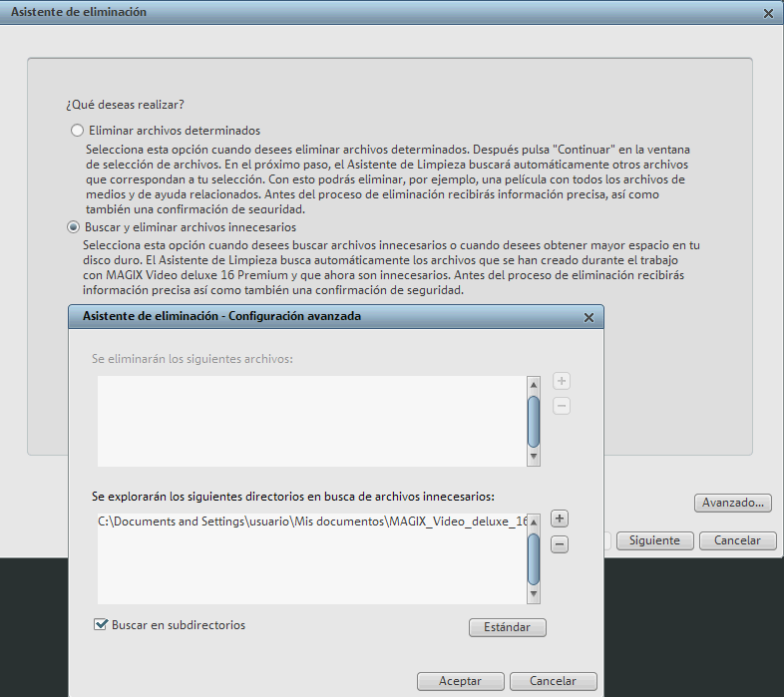Click Cancelar in the advanced configuration dialog

pyautogui.click(x=554, y=681)
